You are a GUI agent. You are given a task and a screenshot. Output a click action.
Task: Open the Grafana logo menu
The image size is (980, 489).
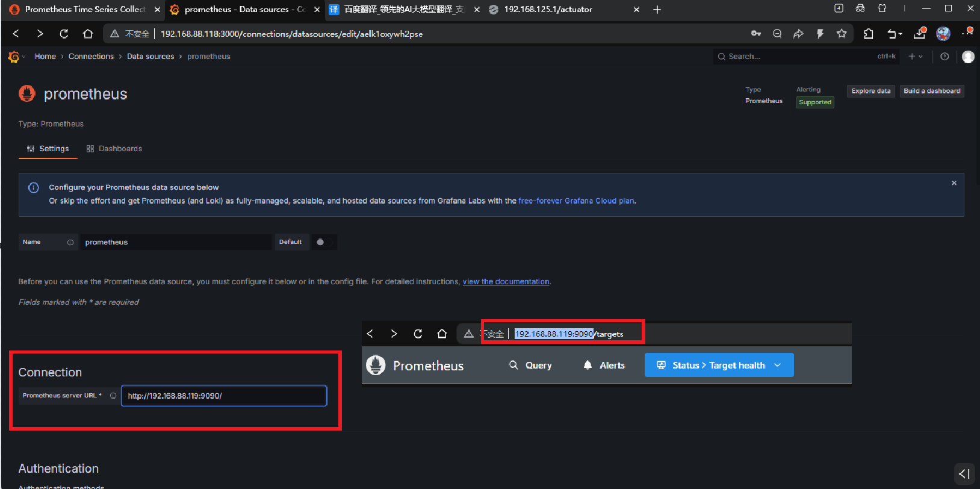(13, 57)
